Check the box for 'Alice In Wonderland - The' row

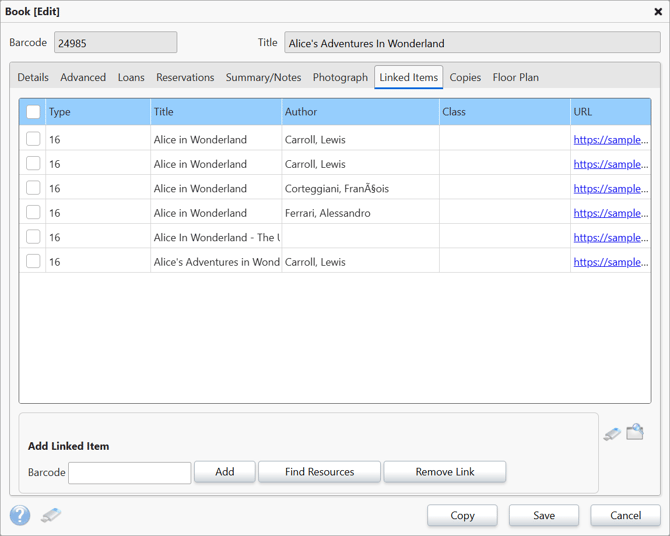[x=33, y=236]
